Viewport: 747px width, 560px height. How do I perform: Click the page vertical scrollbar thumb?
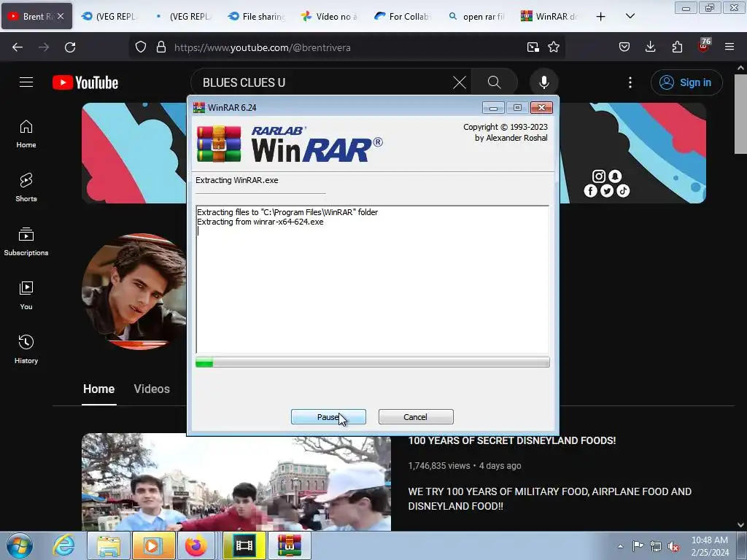tap(740, 114)
